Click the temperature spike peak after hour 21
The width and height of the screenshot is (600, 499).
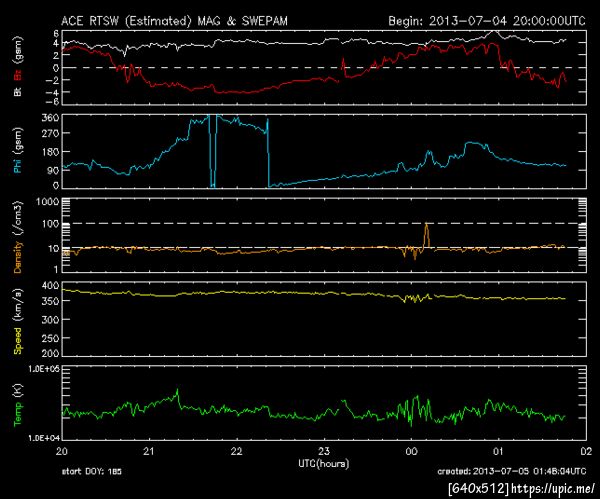pos(177,390)
